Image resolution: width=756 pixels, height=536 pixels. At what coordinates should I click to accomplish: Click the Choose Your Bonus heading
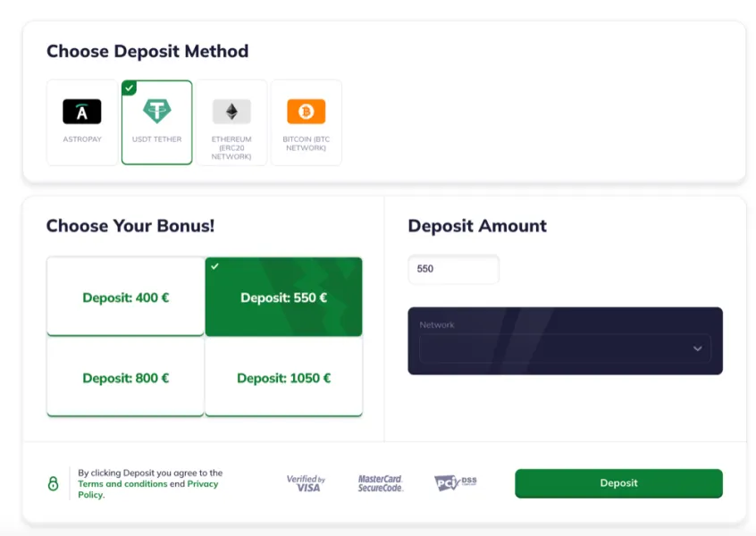[x=130, y=226]
